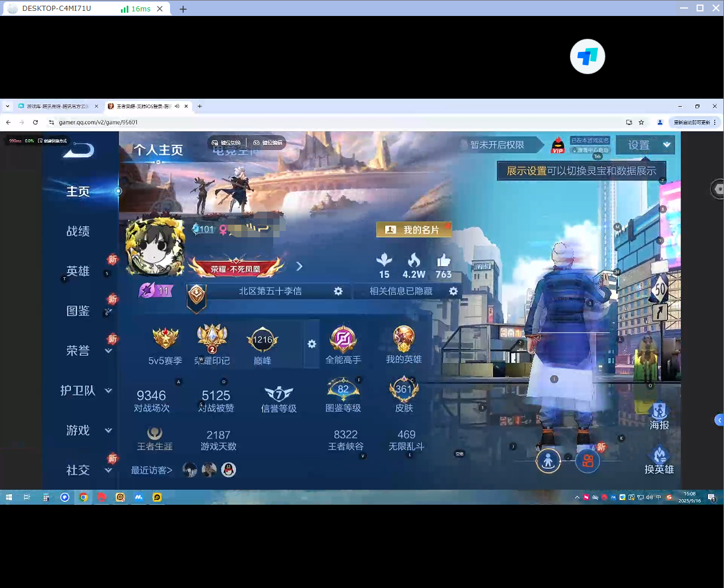Open the 5v5赛季 rank icon
The height and width of the screenshot is (588, 724).
(x=165, y=338)
